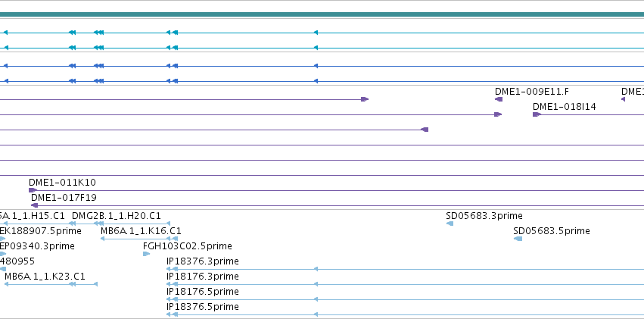Image resolution: width=644 pixels, height=319 pixels.
Task: Select the IP18376.3prime label
Action: click(203, 261)
